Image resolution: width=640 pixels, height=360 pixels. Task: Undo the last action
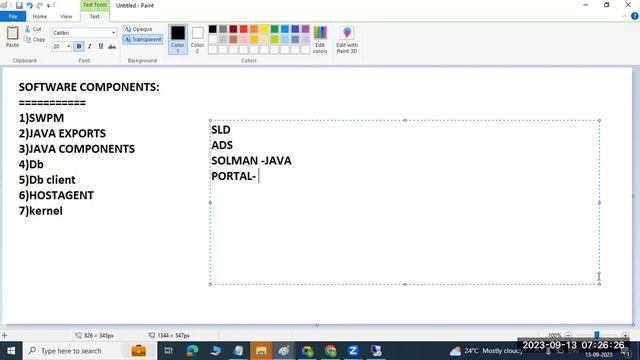click(x=29, y=5)
